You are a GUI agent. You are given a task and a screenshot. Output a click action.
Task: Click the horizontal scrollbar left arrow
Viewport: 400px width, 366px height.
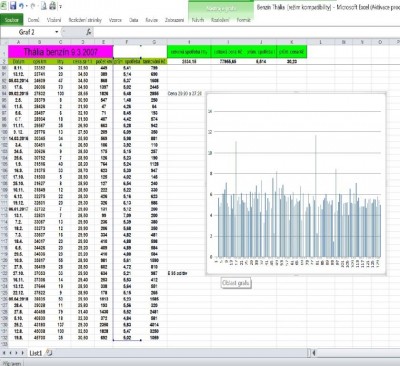(x=314, y=352)
